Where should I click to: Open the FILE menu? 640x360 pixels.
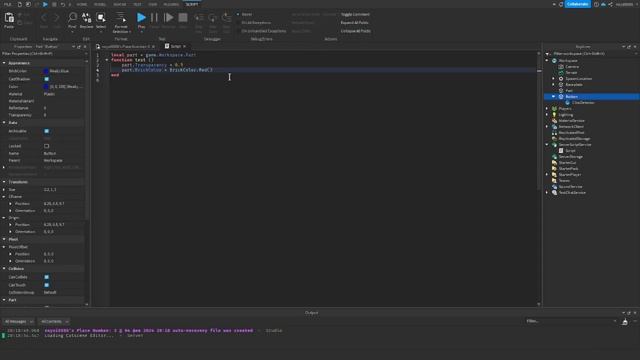pyautogui.click(x=7, y=4)
